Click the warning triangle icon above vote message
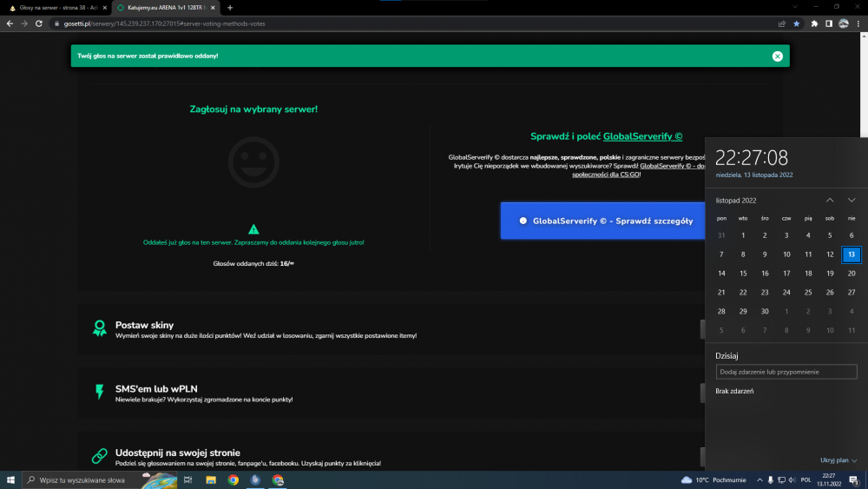The image size is (868, 489). click(x=253, y=228)
